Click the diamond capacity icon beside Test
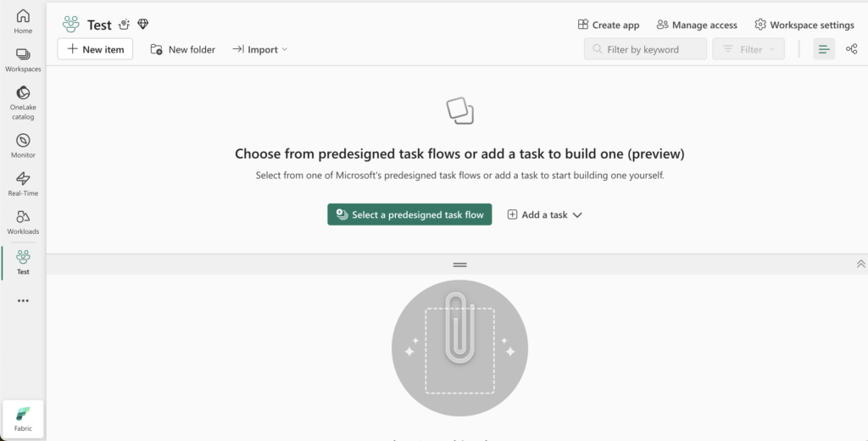This screenshot has width=868, height=441. tap(142, 25)
